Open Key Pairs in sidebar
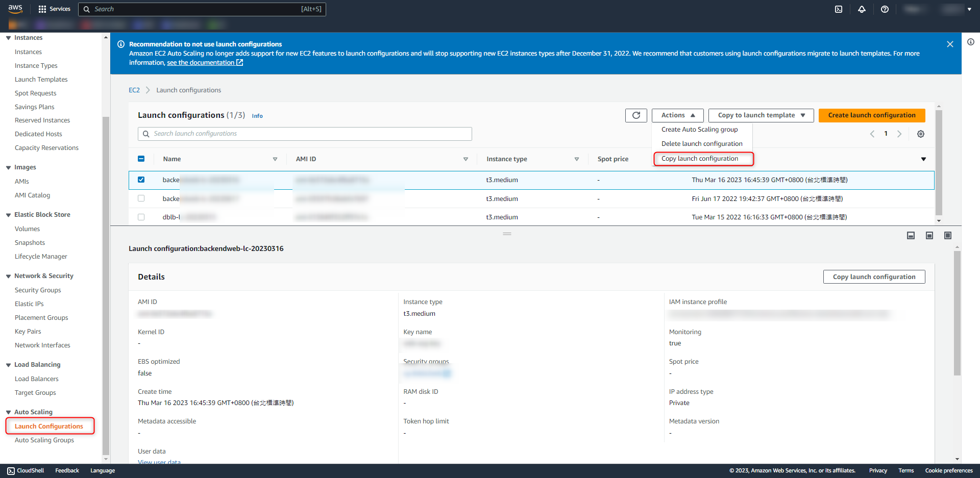This screenshot has width=980, height=478. coord(28,332)
